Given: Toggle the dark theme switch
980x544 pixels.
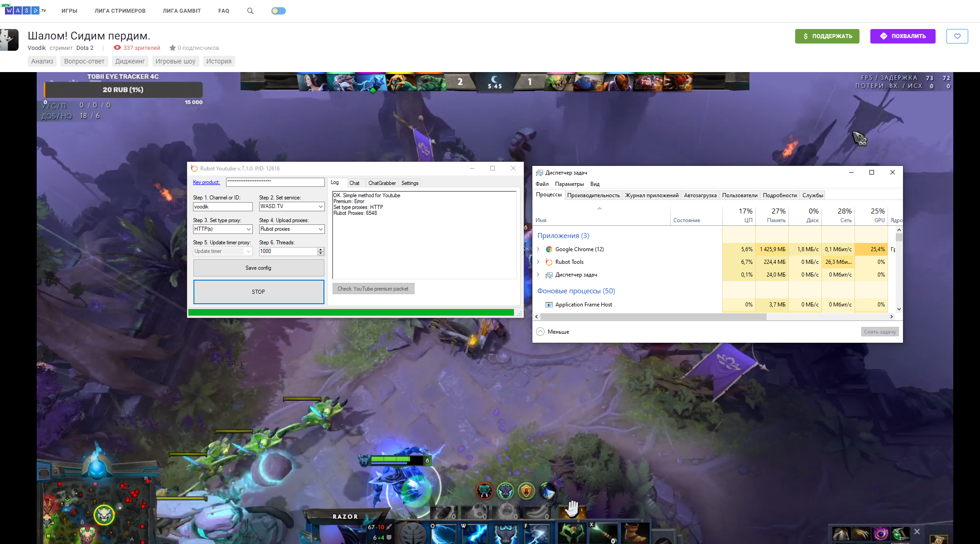Looking at the screenshot, I should 278,11.
